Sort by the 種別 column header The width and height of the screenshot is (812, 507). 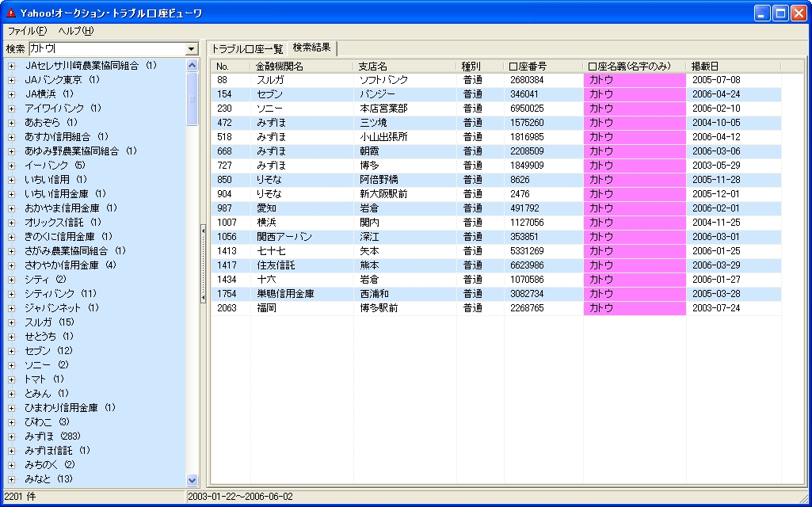click(480, 67)
